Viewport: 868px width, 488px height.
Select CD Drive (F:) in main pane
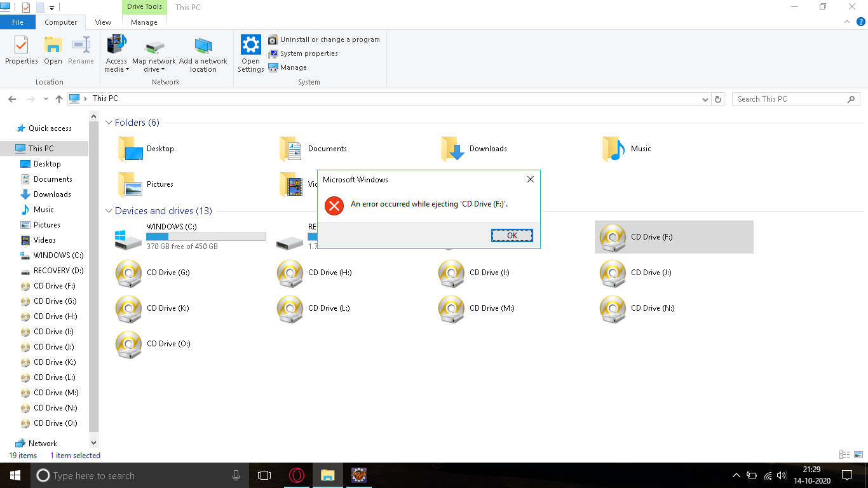[x=674, y=237]
